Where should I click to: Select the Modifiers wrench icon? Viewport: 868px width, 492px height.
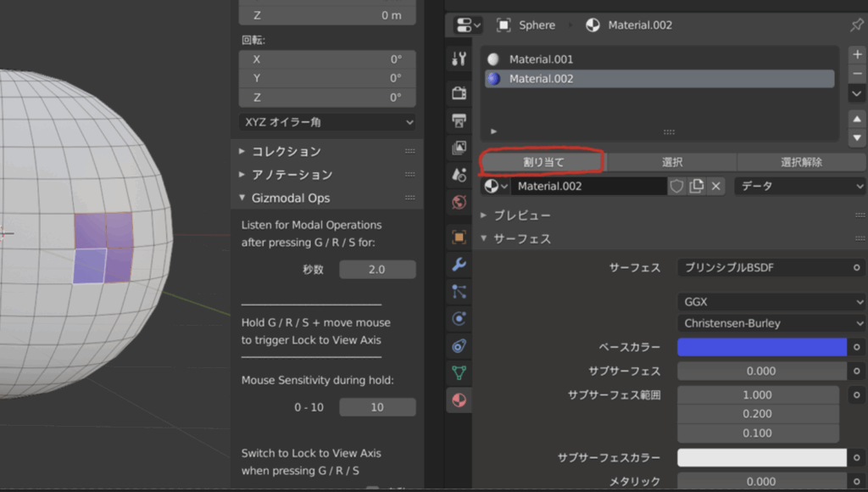pos(459,265)
